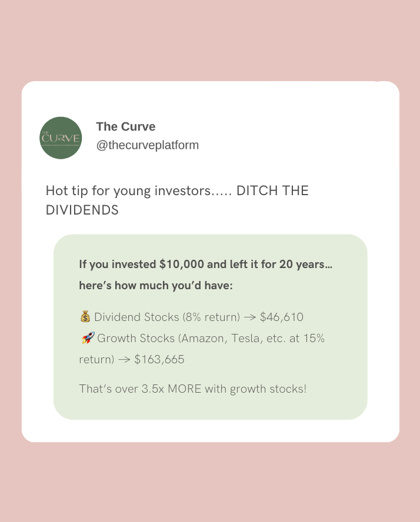Image resolution: width=420 pixels, height=522 pixels.
Task: Click the $46,610 result value
Action: [281, 317]
